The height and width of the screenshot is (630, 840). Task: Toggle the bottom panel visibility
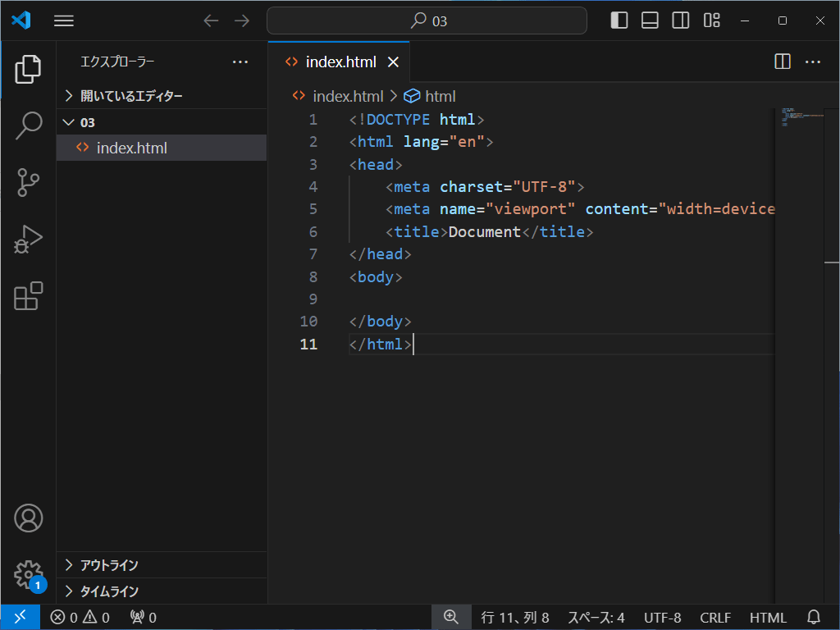pyautogui.click(x=650, y=21)
